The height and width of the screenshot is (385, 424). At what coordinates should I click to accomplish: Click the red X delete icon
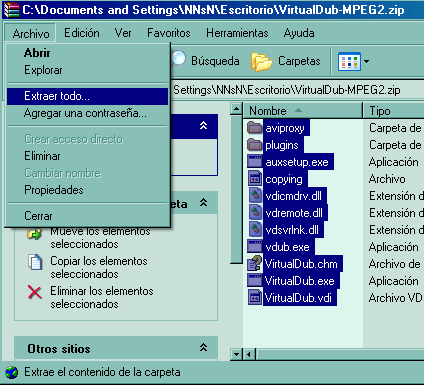[35, 292]
